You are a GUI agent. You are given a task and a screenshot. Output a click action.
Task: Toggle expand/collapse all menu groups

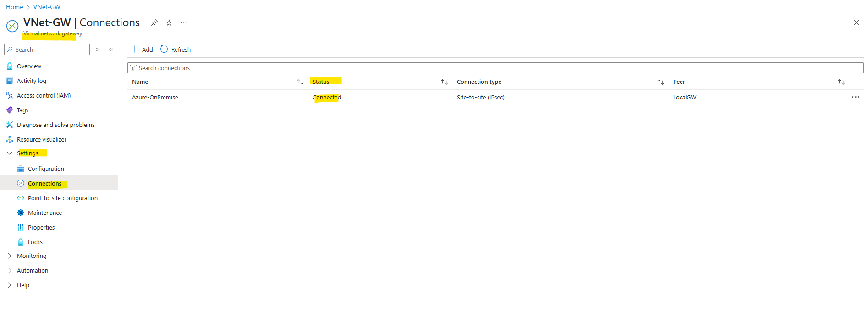tap(97, 49)
